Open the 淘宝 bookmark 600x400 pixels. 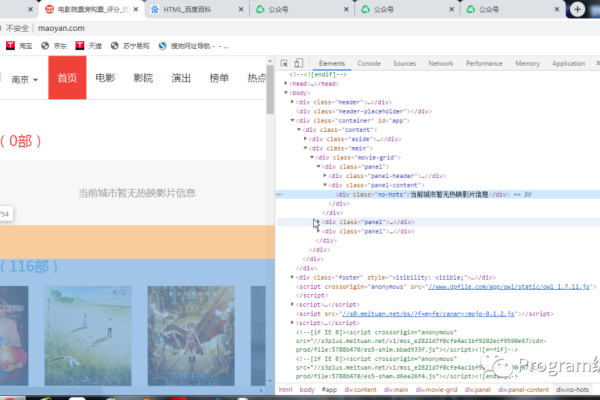tap(19, 46)
